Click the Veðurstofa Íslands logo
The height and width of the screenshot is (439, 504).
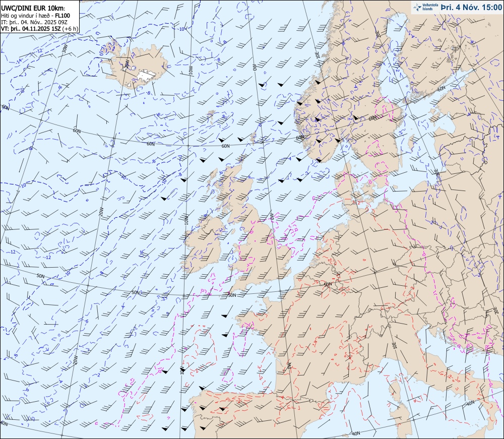425,7
